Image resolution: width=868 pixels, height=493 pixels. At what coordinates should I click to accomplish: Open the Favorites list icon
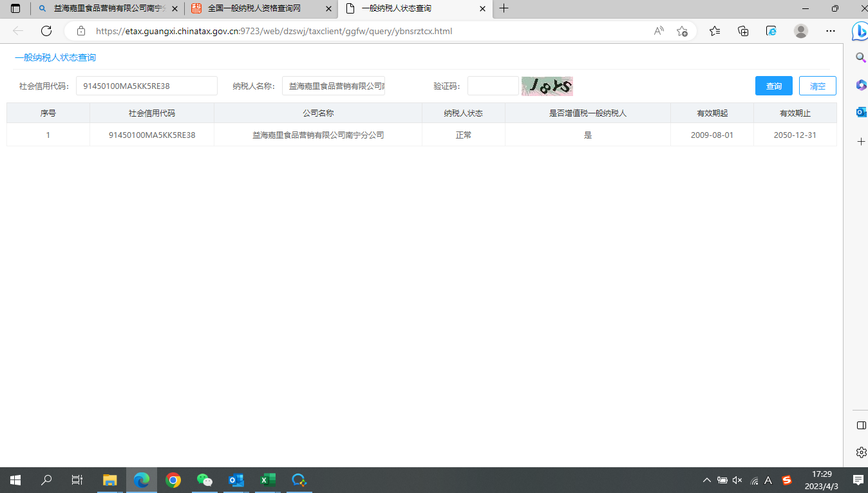(715, 31)
